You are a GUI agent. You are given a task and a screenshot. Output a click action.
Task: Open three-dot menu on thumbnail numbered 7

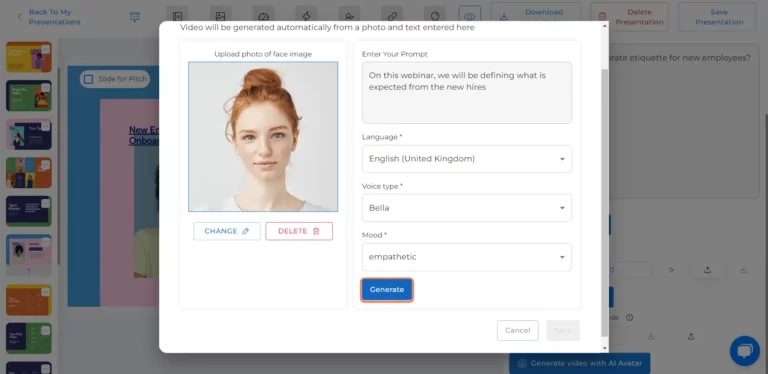coord(46,242)
